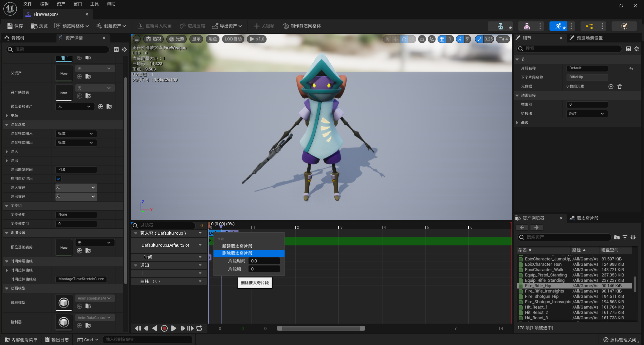
Task: Select New Montage Section (新建蒙太奇片段)
Action: pos(249,246)
